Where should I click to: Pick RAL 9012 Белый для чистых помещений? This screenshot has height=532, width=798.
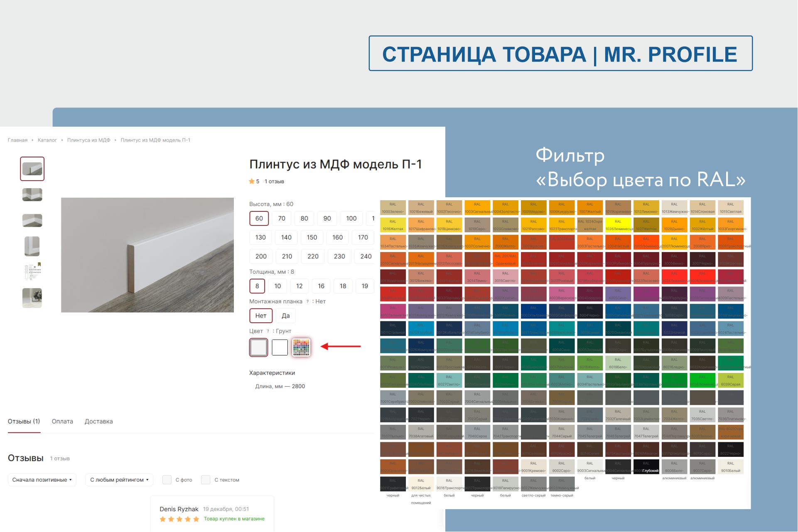tap(421, 484)
